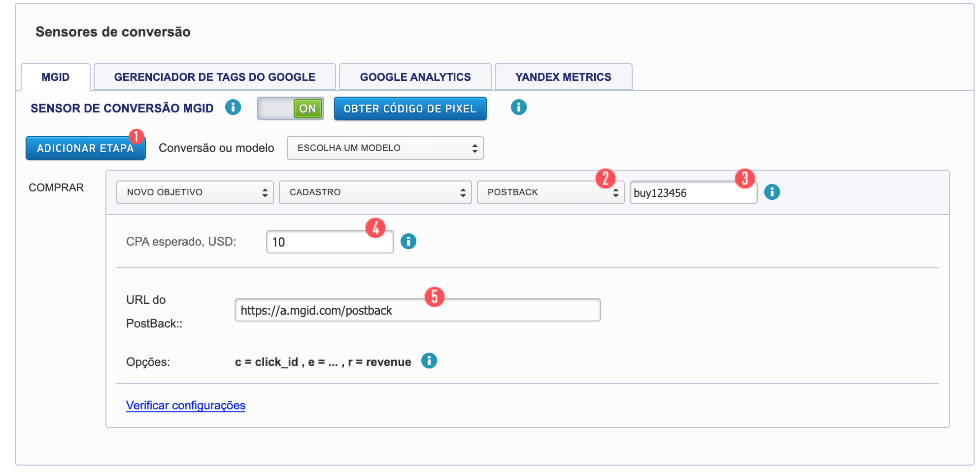The width and height of the screenshot is (980, 472).
Task: Open the Google Analytics tab
Action: (415, 77)
